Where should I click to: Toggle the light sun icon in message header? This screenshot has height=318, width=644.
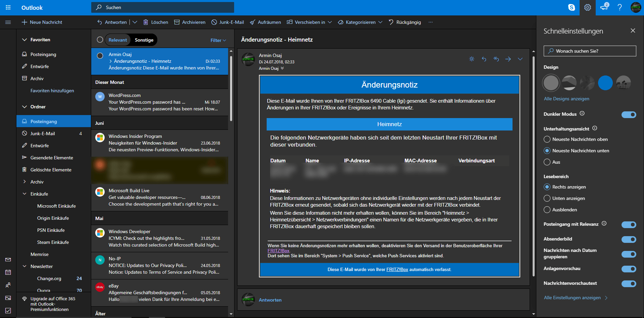point(472,59)
